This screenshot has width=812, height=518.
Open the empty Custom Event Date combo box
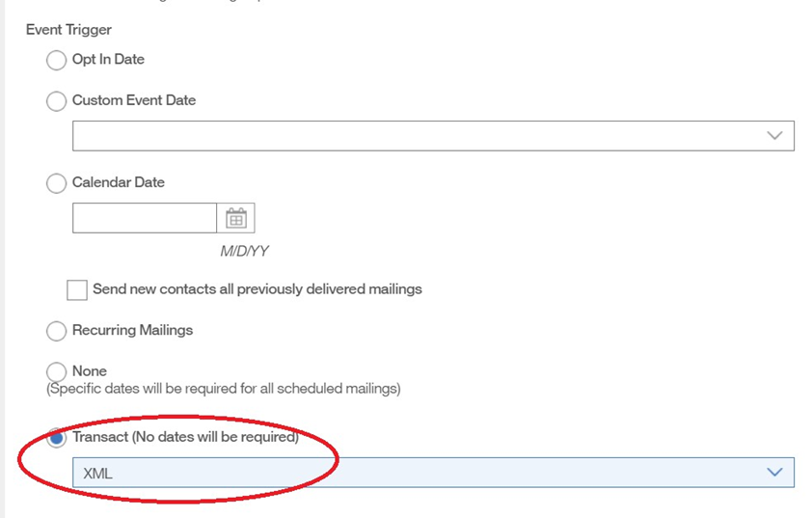415,136
